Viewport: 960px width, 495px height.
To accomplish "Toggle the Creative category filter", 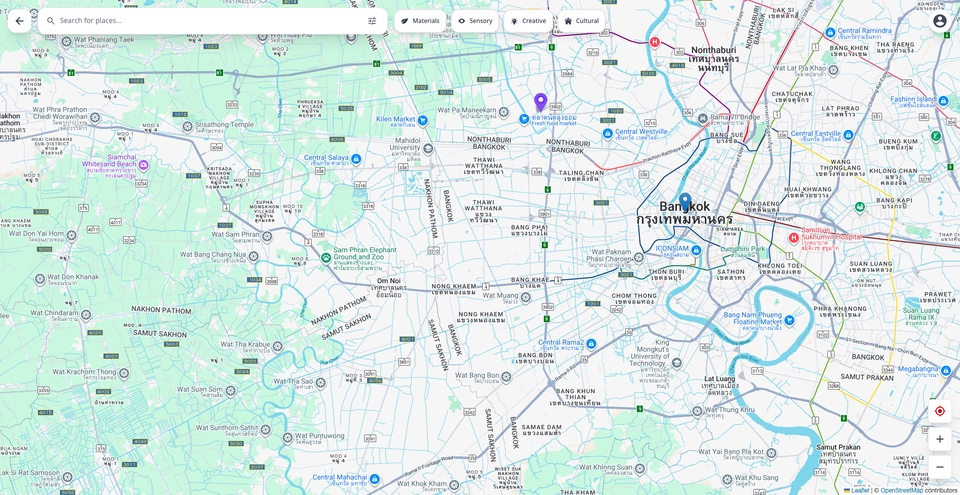I will [x=528, y=21].
